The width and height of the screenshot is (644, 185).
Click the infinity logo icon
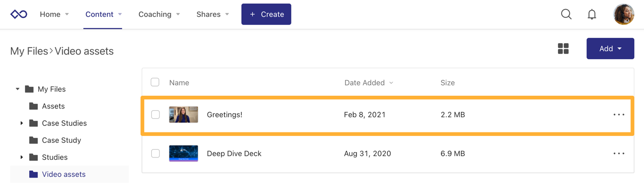pos(19,14)
